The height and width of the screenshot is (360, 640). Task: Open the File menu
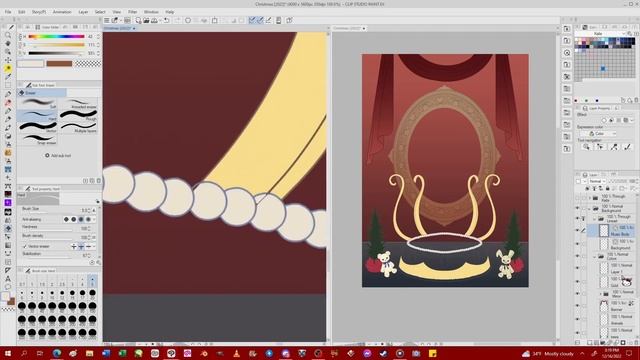point(8,12)
